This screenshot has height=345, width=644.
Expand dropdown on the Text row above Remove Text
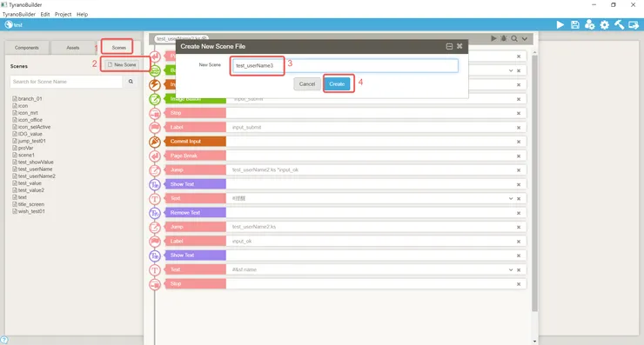[511, 198]
